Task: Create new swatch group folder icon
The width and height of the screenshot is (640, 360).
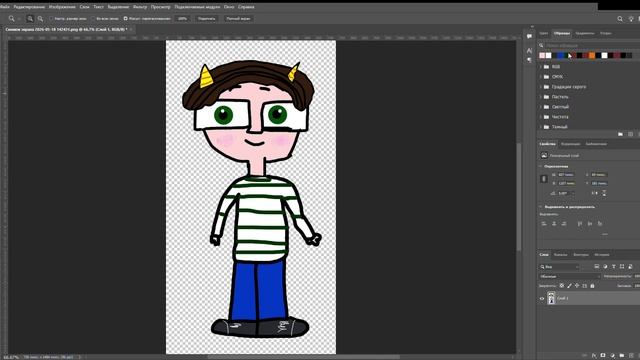Action: coord(620,134)
